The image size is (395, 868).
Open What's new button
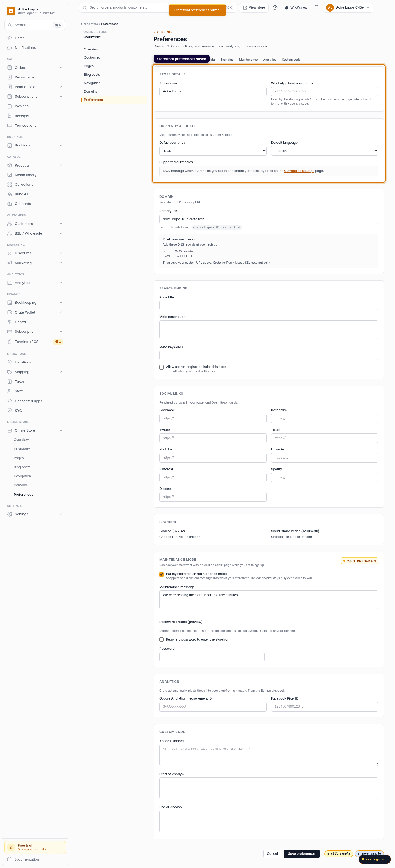(296, 7)
